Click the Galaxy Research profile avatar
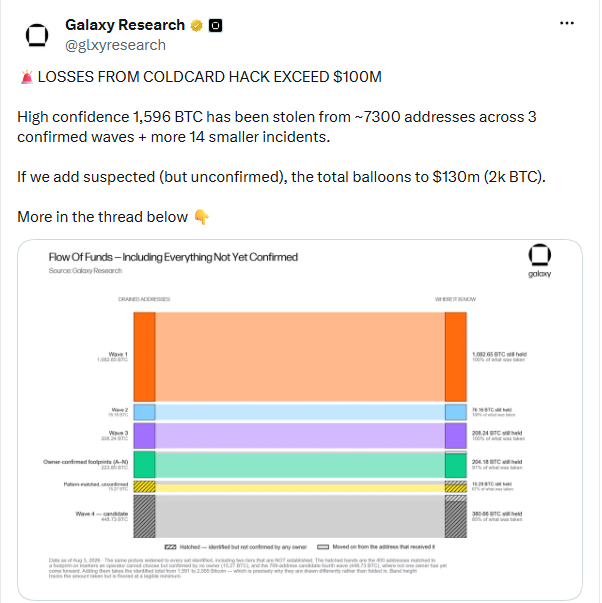Image resolution: width=602 pixels, height=603 pixels. coord(37,35)
